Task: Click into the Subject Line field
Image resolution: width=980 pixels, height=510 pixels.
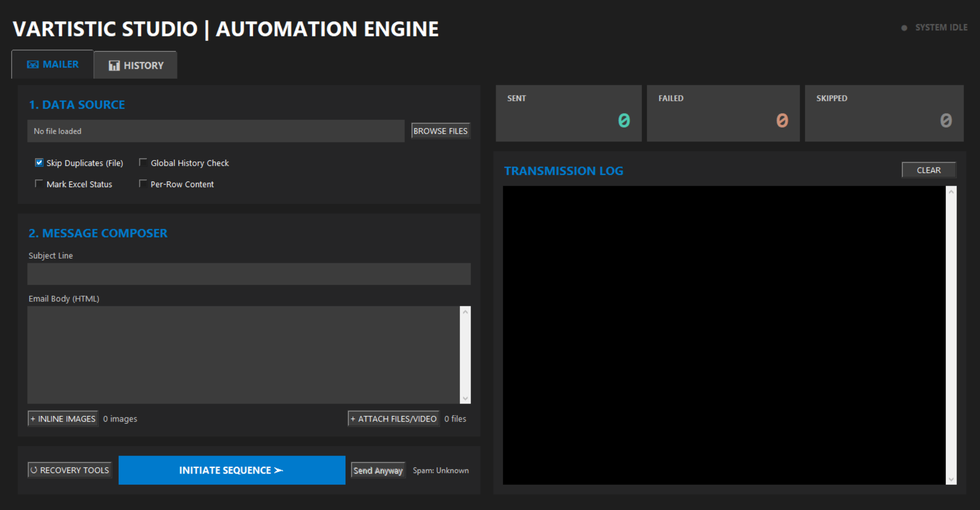Action: pos(249,274)
